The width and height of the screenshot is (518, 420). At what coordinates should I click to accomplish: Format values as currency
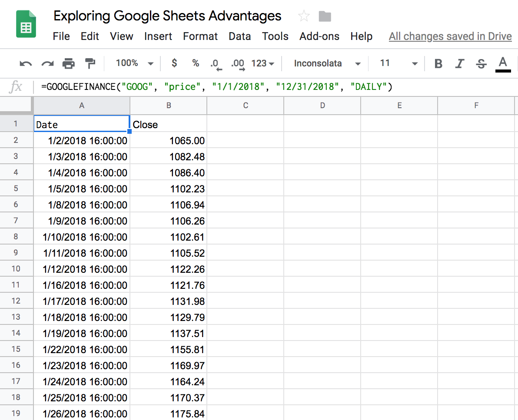(174, 63)
